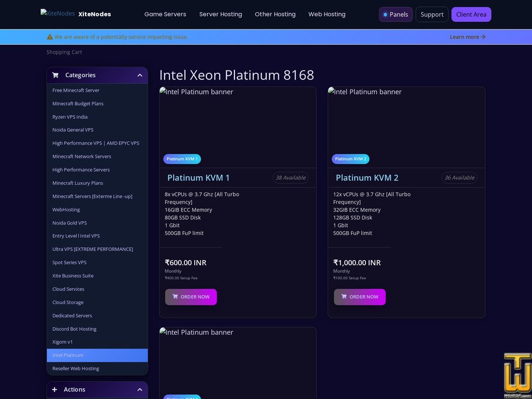532x399 pixels.
Task: Select Cloud Storage category
Action: (97, 302)
